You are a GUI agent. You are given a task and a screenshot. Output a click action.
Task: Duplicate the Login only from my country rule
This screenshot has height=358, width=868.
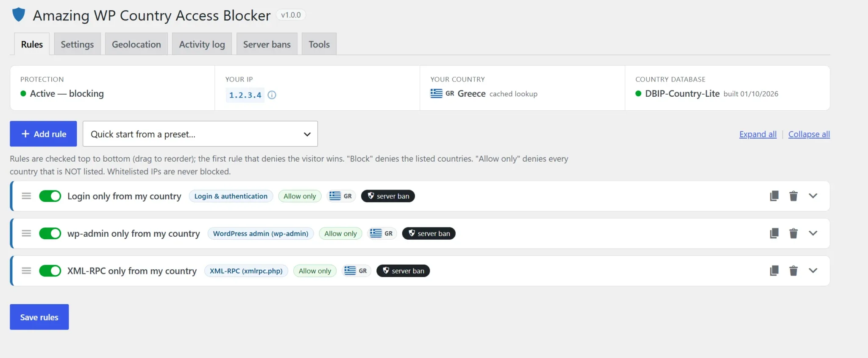774,196
